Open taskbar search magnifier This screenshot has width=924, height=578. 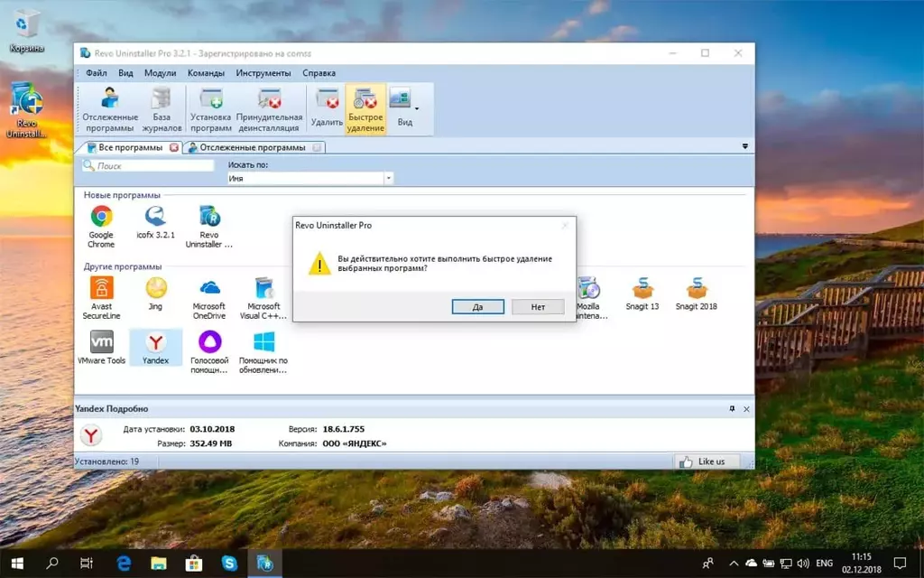tap(51, 564)
